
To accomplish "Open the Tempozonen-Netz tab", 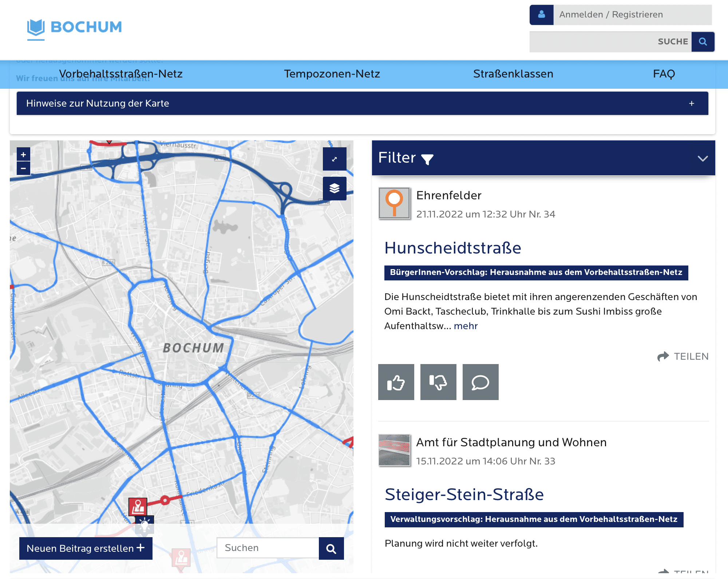I will pos(332,74).
